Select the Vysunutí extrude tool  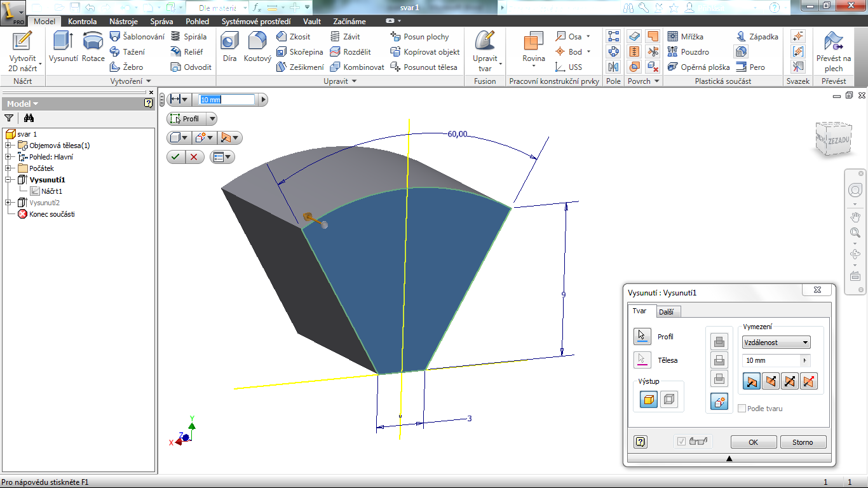pos(63,46)
